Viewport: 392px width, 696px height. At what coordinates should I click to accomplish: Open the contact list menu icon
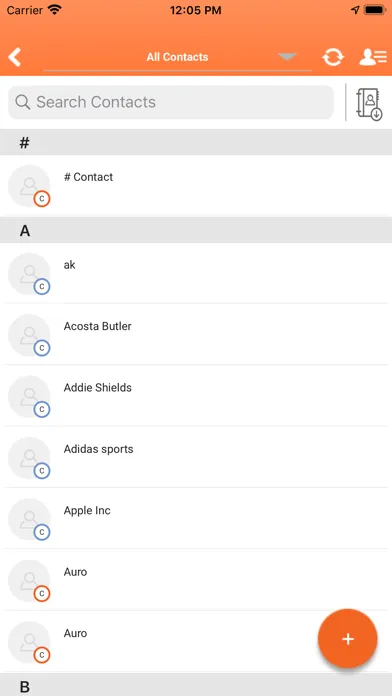tap(372, 57)
